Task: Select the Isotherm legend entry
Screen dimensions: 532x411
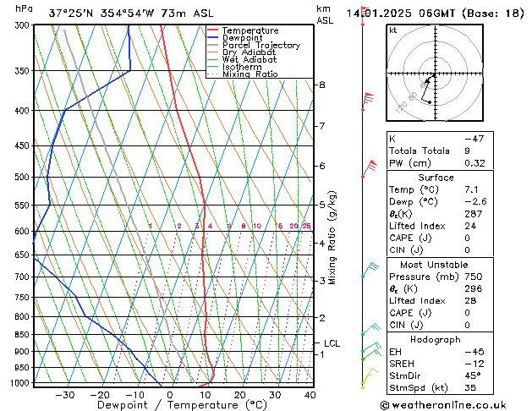Action: coord(234,67)
